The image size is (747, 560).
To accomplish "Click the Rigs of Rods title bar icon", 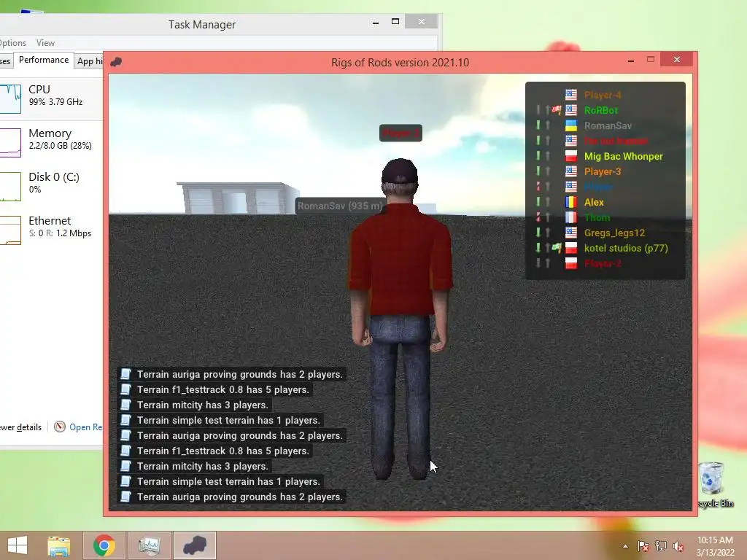I will click(x=116, y=63).
